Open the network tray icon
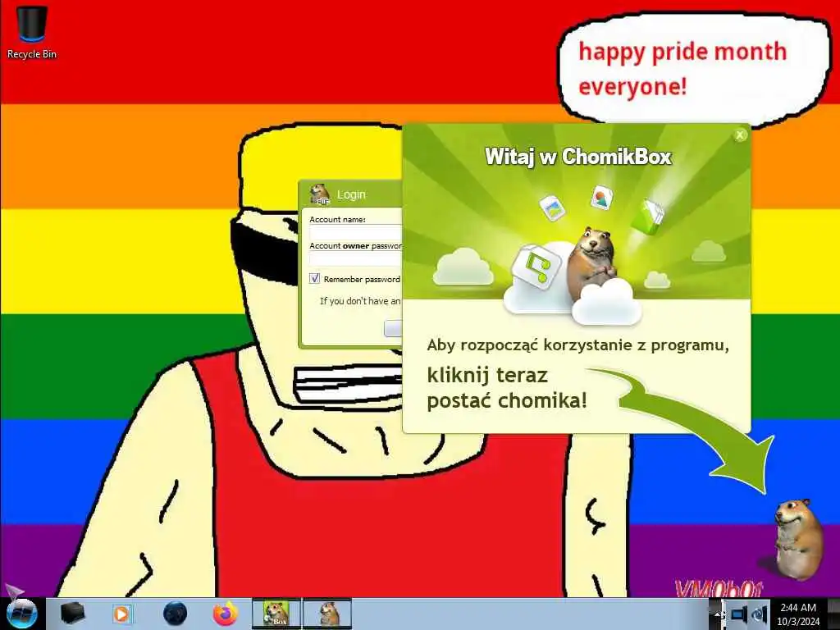This screenshot has width=840, height=630. tap(739, 614)
